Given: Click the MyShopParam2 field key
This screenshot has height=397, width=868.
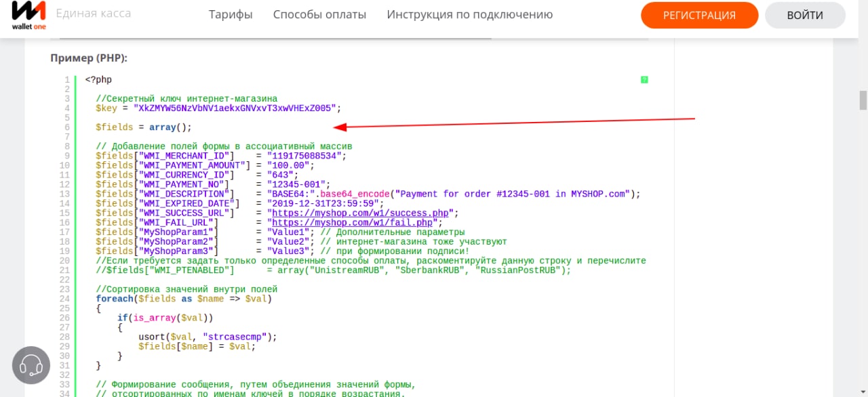Looking at the screenshot, I should click(176, 241).
